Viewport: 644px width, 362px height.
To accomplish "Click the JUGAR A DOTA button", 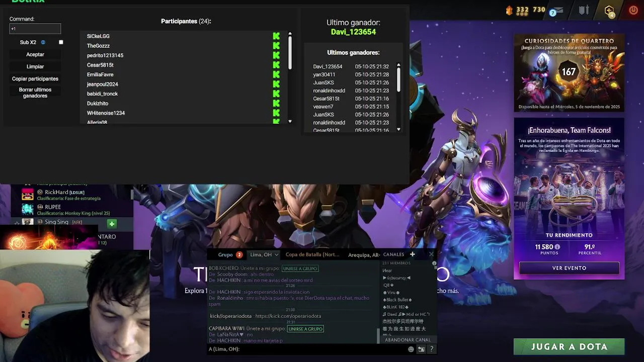I will coord(569,346).
